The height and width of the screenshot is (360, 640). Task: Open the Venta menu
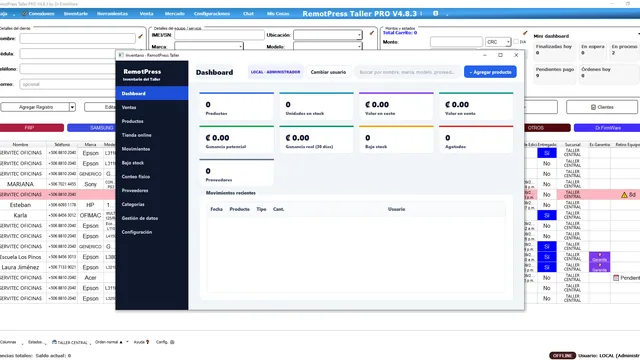click(146, 13)
